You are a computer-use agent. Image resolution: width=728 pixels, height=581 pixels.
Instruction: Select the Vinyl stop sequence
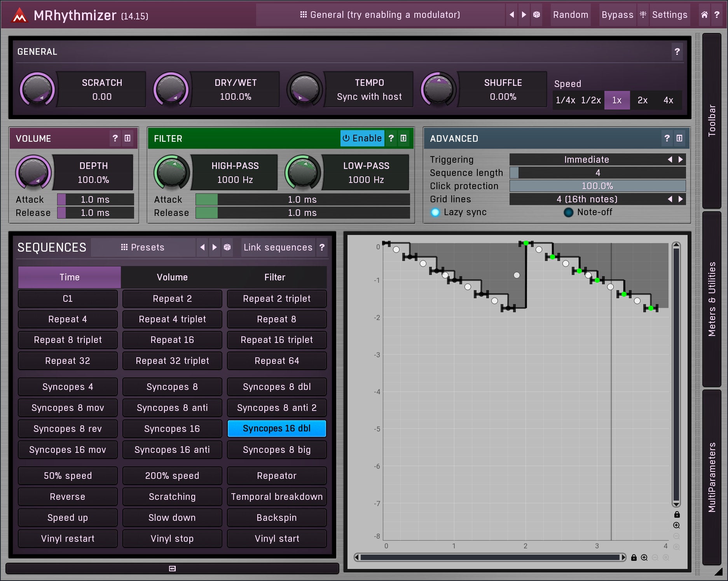point(172,539)
